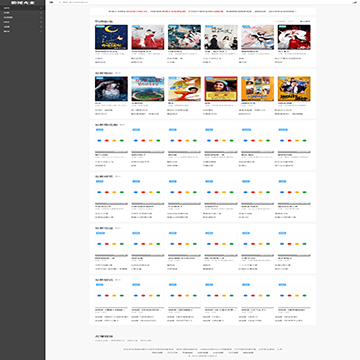Image resolution: width=360 pixels, height=360 pixels.
Task: Click the blue badge on crescent moon poster
Action: pos(98,26)
